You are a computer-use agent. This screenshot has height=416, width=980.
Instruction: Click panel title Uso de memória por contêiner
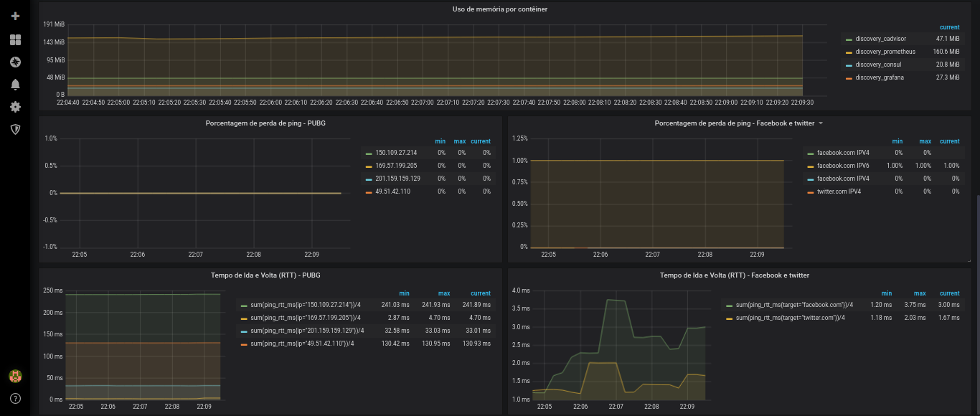500,9
